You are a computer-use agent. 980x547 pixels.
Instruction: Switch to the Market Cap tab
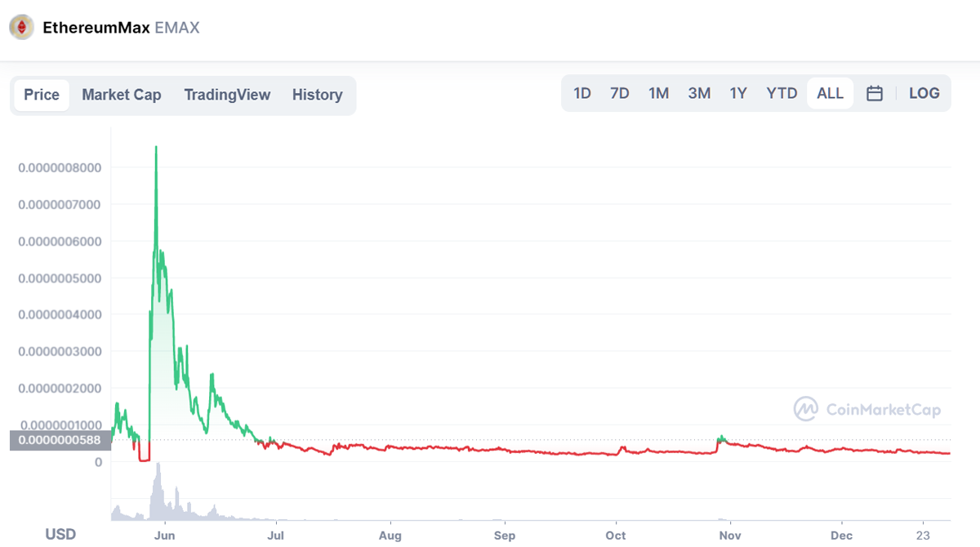pyautogui.click(x=122, y=95)
